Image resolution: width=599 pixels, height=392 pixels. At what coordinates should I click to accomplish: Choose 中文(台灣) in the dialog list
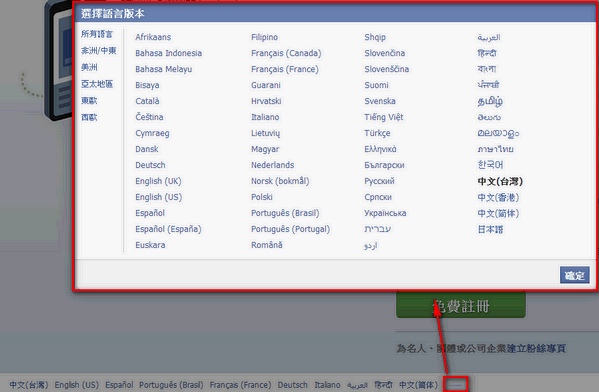pyautogui.click(x=500, y=181)
